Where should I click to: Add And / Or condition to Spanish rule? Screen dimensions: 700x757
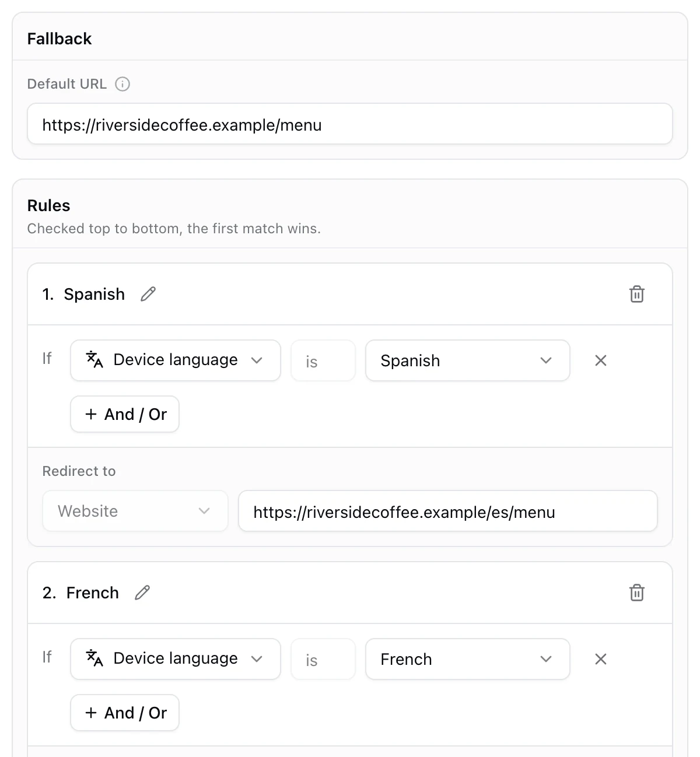click(125, 414)
